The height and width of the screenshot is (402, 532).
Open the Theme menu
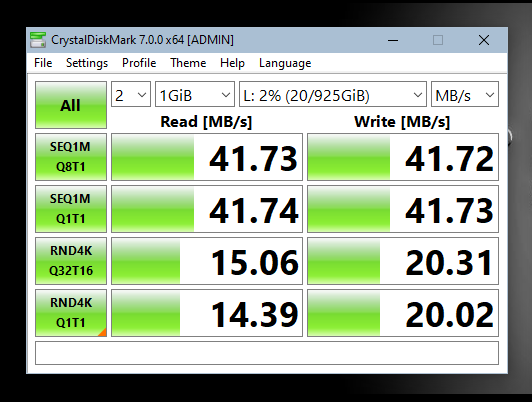188,63
